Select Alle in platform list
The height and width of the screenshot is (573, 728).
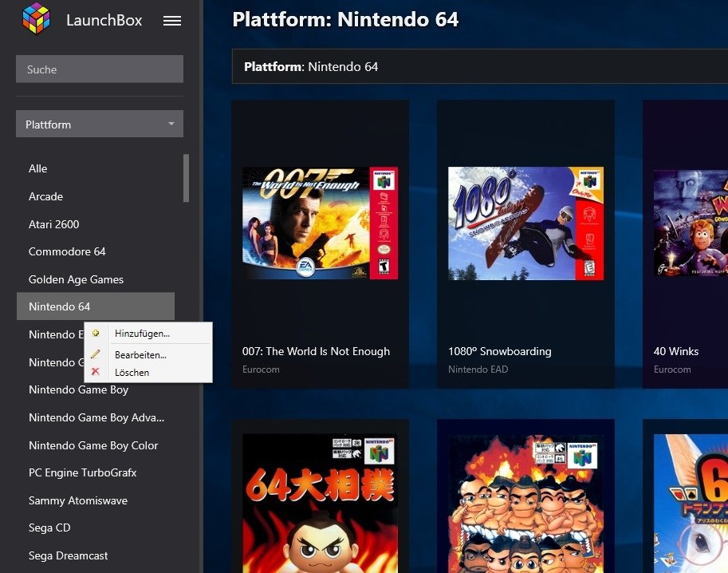click(x=38, y=168)
